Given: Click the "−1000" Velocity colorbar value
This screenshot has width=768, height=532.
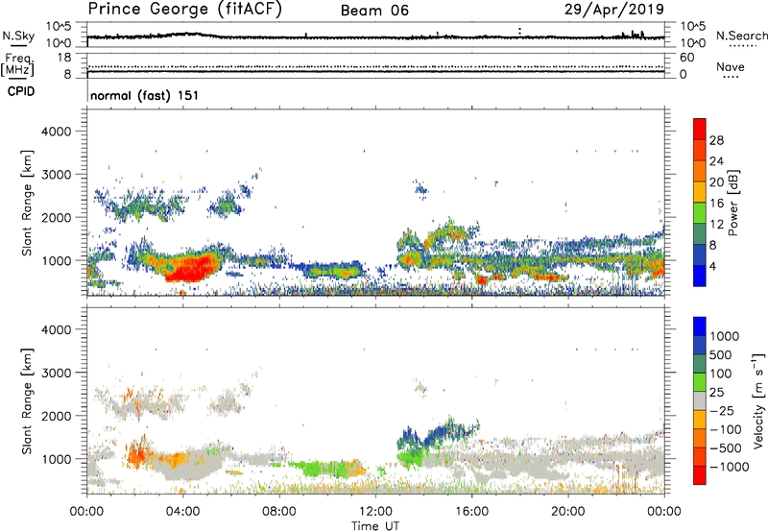Looking at the screenshot, I should pos(730,467).
